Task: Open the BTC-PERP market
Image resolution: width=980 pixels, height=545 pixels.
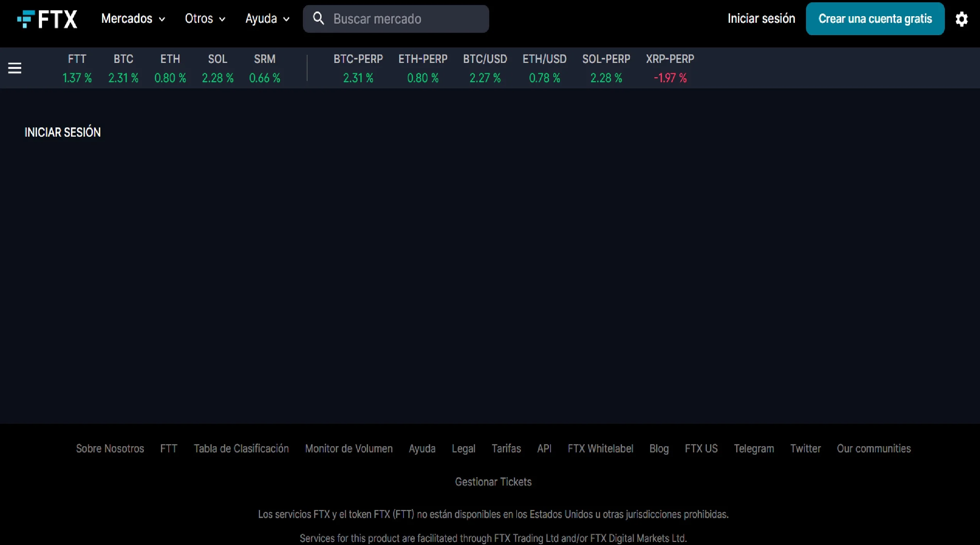Action: click(x=358, y=68)
